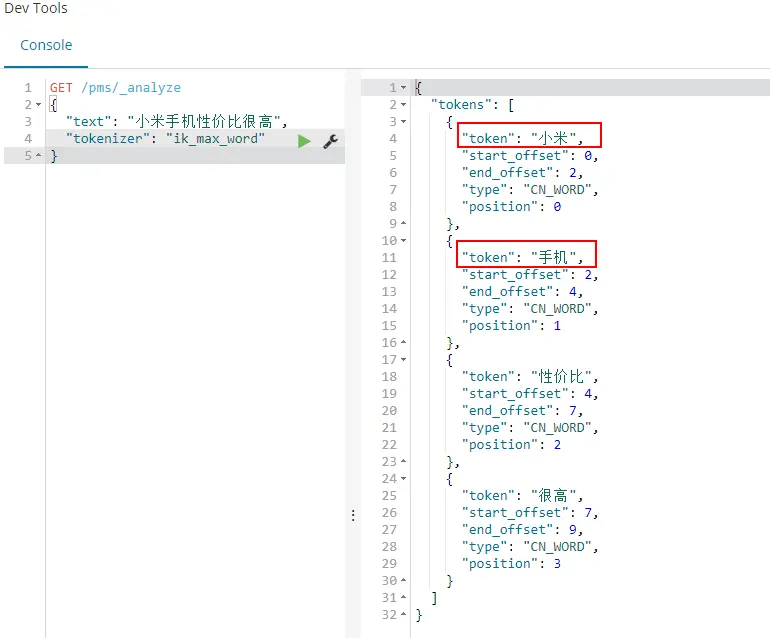This screenshot has width=770, height=638.
Task: Fold arrow at response line 31
Action: (404, 597)
